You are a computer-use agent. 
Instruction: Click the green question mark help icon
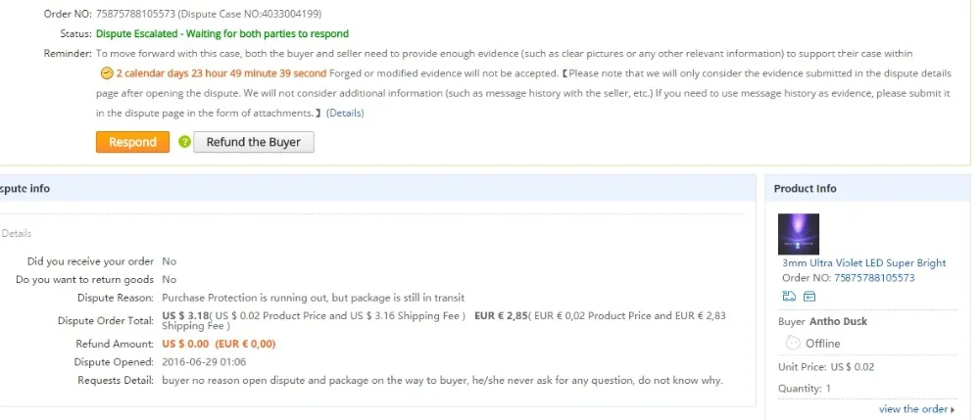pyautogui.click(x=184, y=142)
